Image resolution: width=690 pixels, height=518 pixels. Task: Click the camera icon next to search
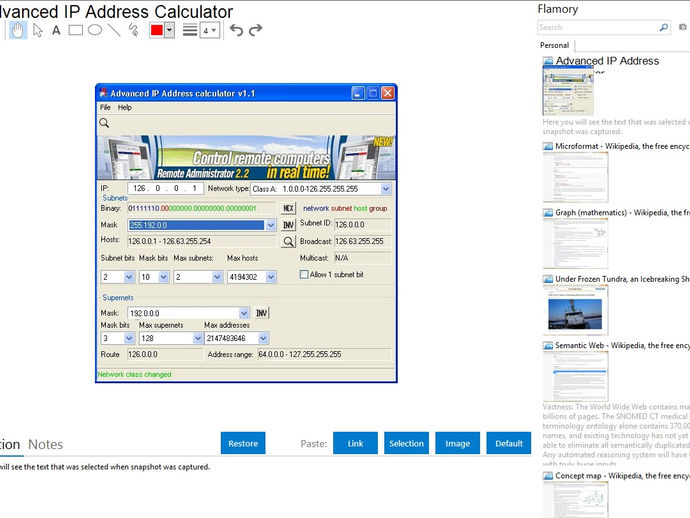(683, 27)
